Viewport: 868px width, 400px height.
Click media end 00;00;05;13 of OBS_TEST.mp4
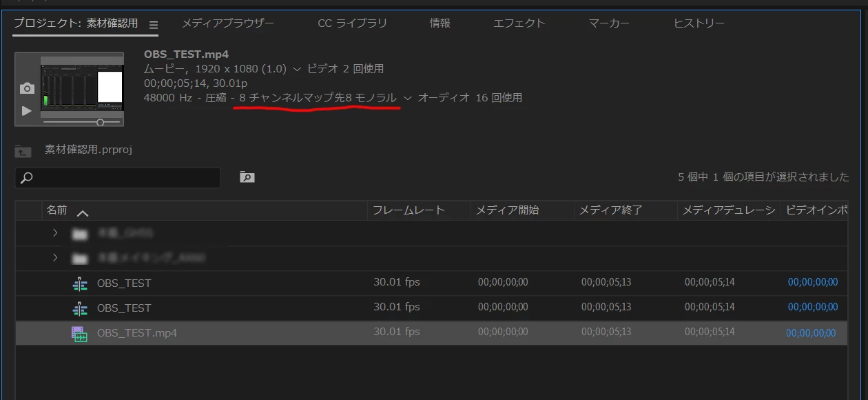pyautogui.click(x=606, y=332)
